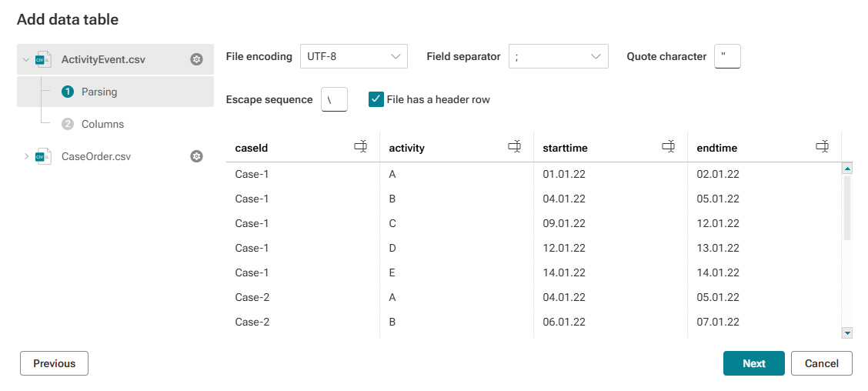Click the Escape sequence input field
The height and width of the screenshot is (391, 868).
(335, 100)
